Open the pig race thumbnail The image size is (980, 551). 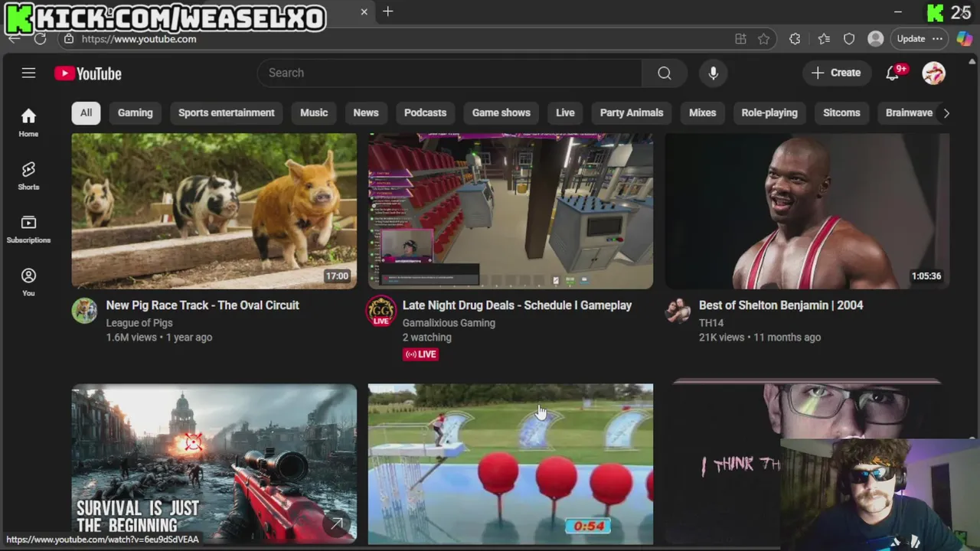pos(214,211)
